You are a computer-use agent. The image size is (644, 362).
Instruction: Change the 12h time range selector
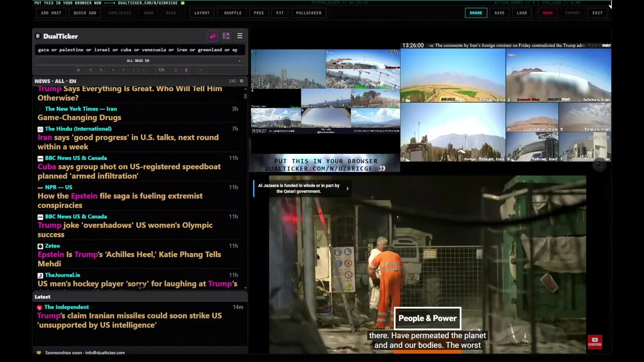click(162, 70)
